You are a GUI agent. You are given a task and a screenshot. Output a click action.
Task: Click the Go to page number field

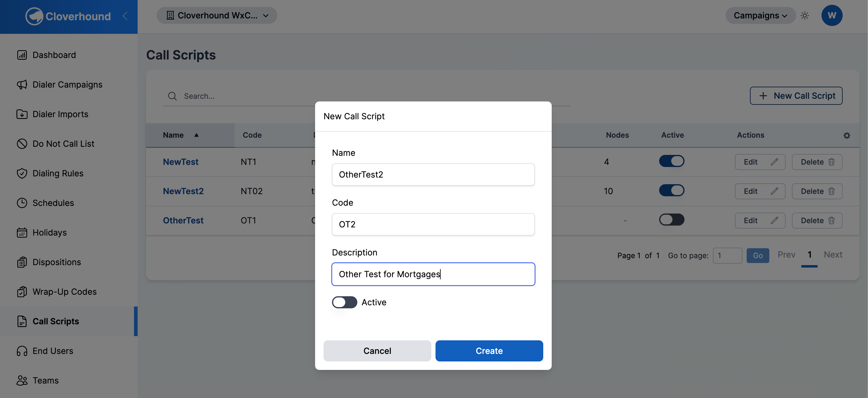click(x=727, y=255)
